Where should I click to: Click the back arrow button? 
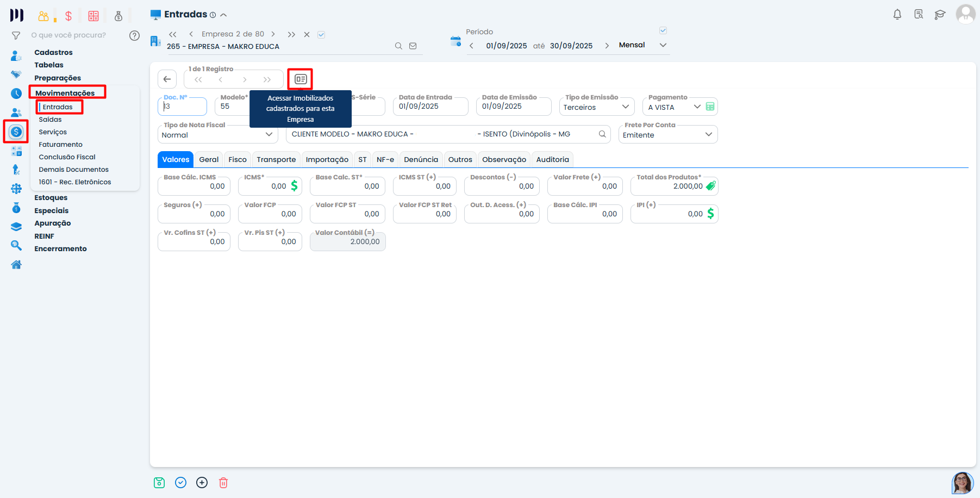point(167,79)
